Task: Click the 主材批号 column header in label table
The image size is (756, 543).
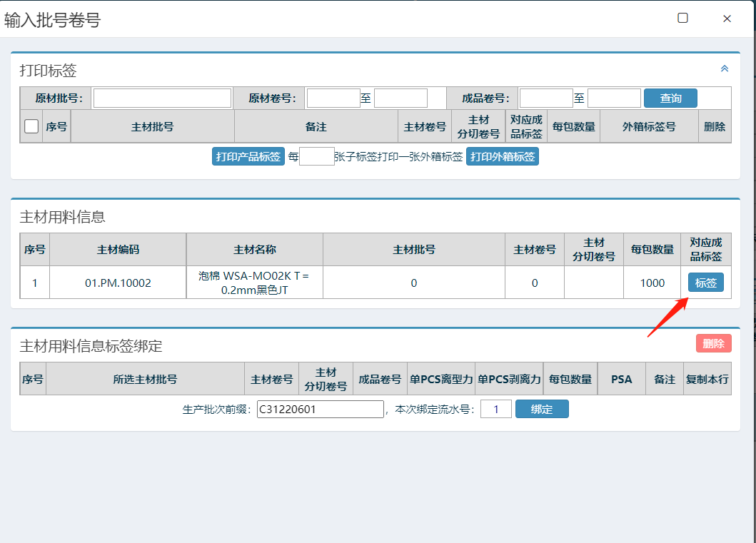Action: (x=152, y=127)
